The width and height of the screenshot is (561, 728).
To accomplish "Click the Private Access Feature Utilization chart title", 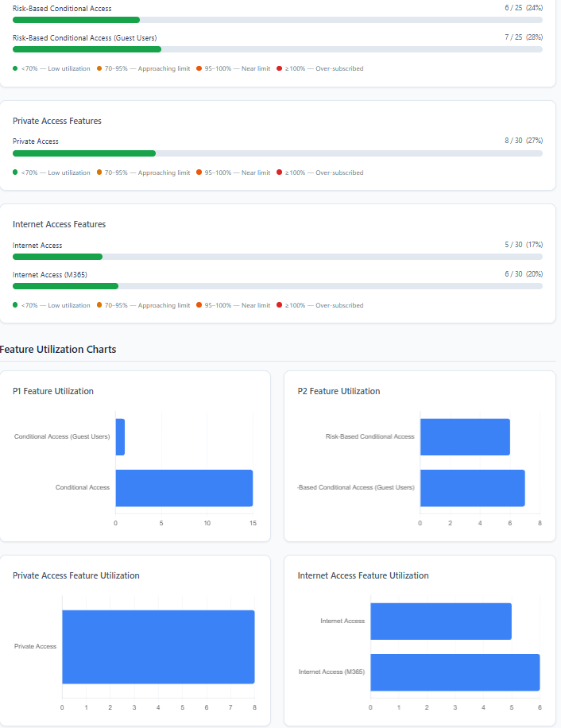I will (x=75, y=575).
